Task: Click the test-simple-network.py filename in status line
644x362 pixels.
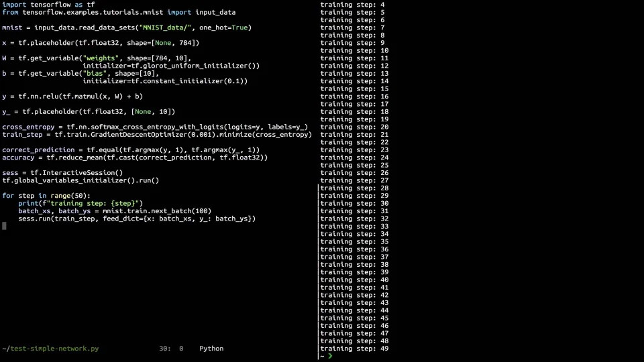Action: coord(50,349)
